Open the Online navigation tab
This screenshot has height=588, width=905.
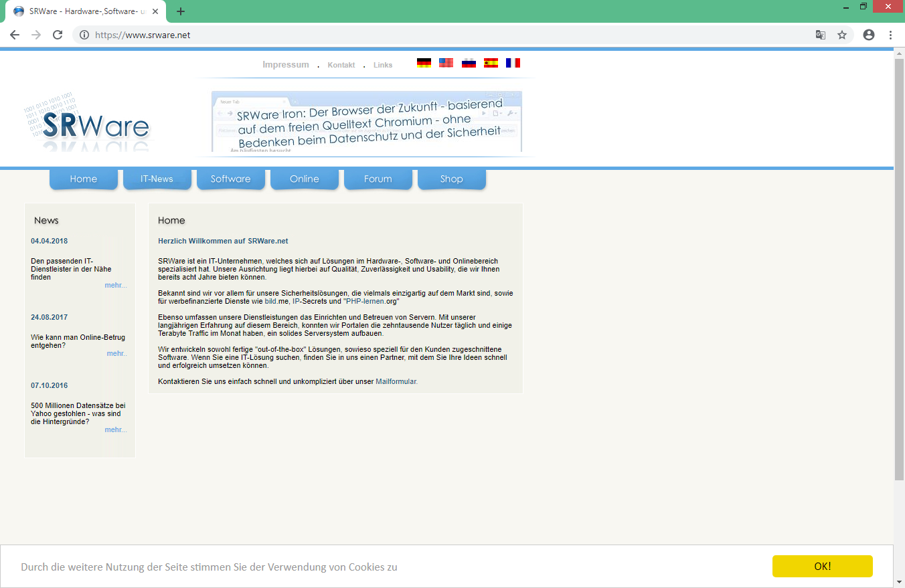pos(305,179)
